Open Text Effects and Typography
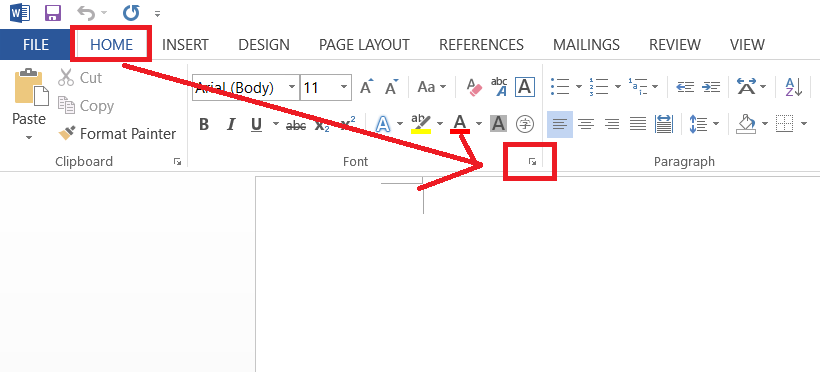Image resolution: width=820 pixels, height=372 pixels. [384, 125]
